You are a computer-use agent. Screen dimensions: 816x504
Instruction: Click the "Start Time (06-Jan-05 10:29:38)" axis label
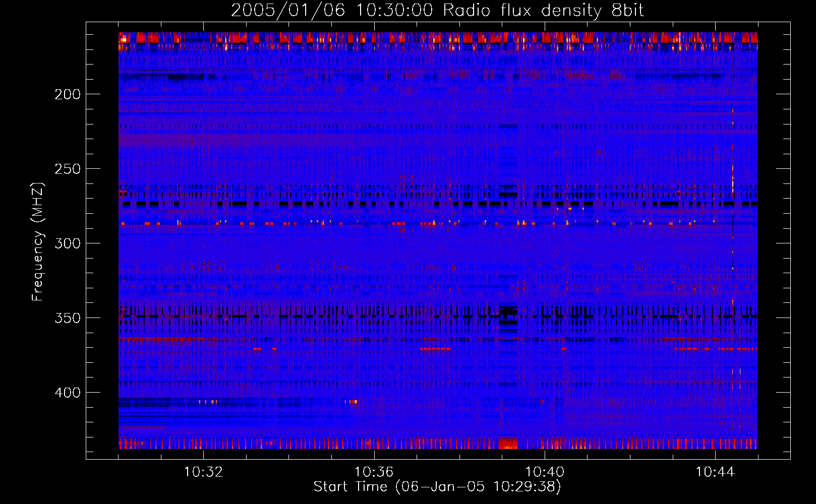tap(437, 487)
